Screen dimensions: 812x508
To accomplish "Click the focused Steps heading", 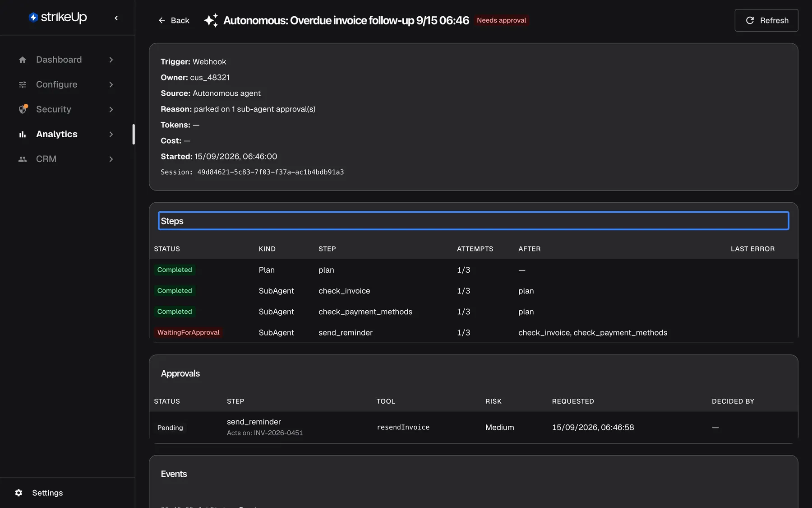I will pyautogui.click(x=473, y=221).
